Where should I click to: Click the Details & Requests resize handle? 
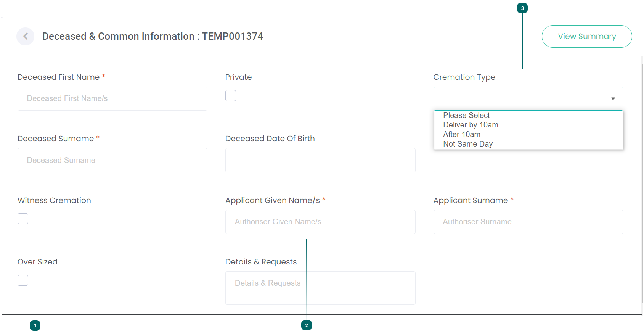pyautogui.click(x=413, y=302)
